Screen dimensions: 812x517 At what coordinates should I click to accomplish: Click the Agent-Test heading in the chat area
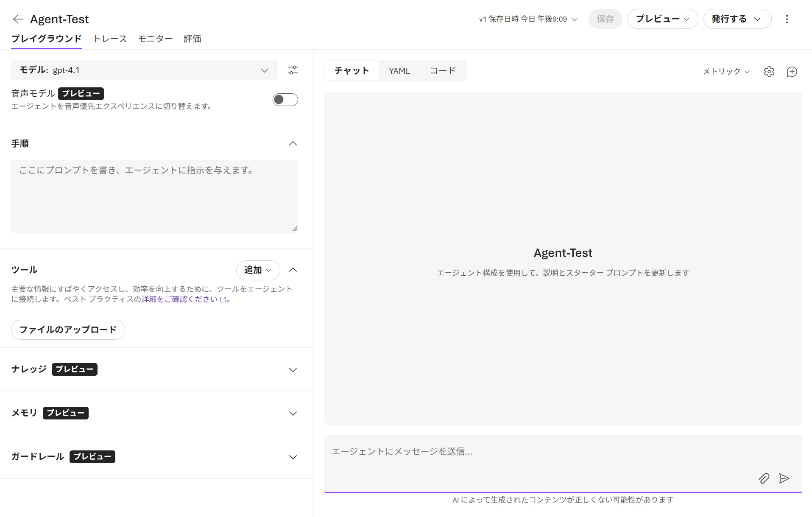click(x=563, y=253)
